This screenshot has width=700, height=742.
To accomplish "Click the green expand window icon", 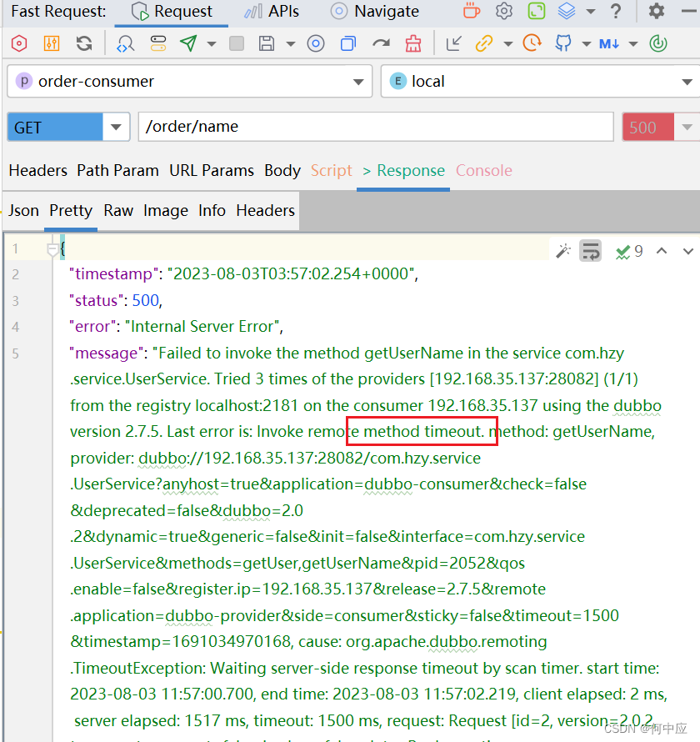I will [537, 11].
